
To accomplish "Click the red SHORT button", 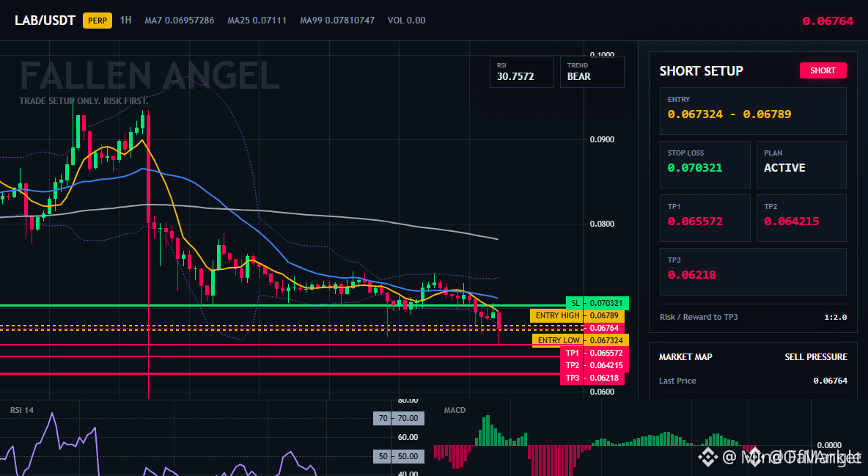I will pos(823,70).
